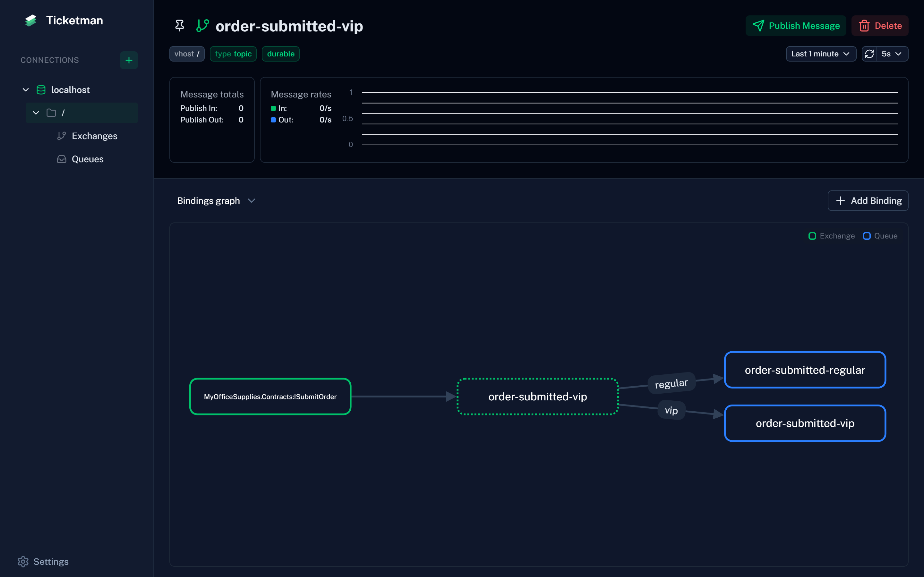
Task: Click the localhost database icon
Action: (41, 90)
